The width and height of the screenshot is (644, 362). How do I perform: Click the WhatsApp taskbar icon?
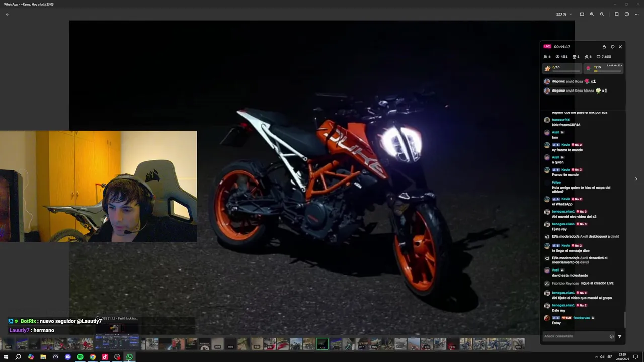click(129, 357)
